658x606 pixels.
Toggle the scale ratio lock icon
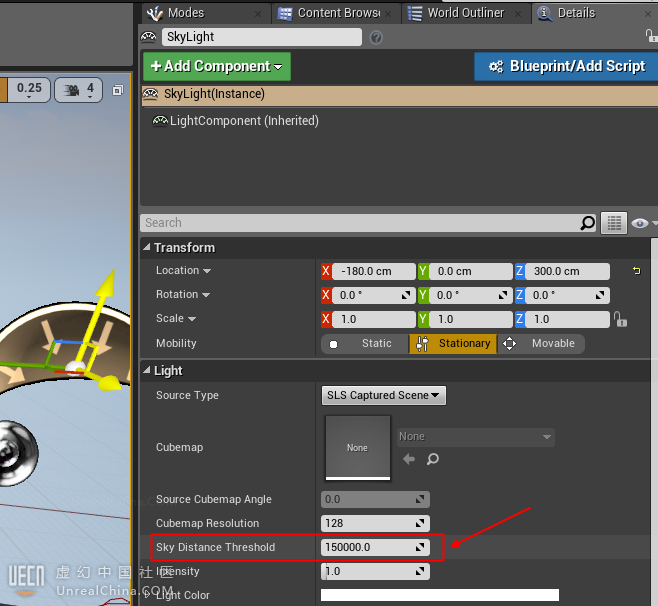pyautogui.click(x=620, y=319)
